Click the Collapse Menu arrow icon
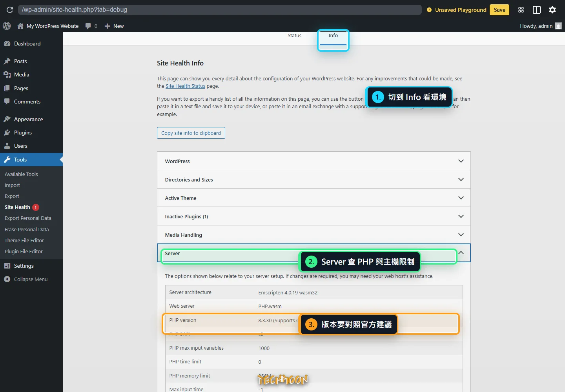565x392 pixels. [7, 279]
